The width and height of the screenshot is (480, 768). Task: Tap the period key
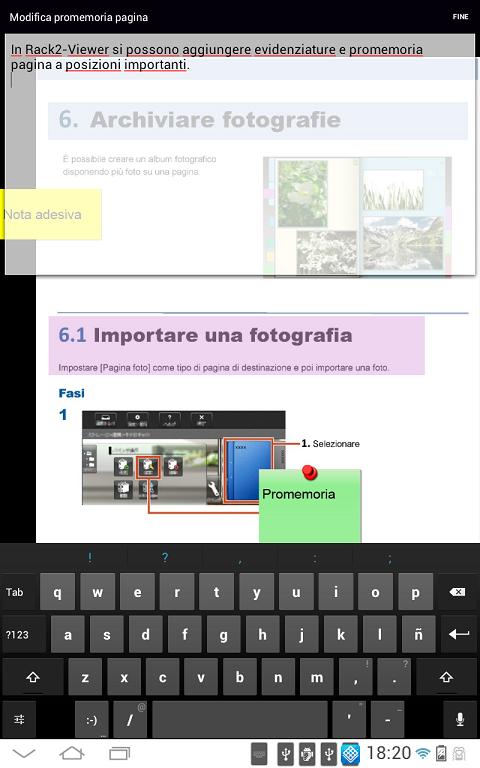point(394,677)
